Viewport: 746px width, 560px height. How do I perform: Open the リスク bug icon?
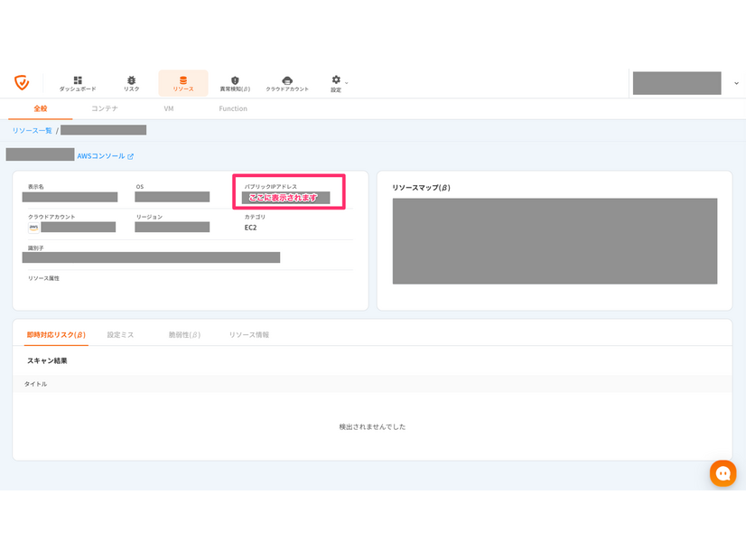(131, 80)
